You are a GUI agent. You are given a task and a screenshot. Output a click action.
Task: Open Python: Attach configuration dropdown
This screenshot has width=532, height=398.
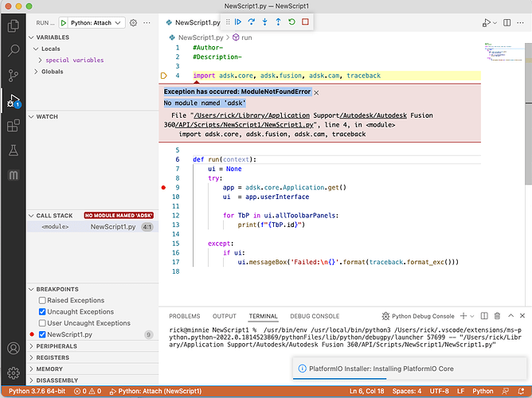(x=96, y=23)
